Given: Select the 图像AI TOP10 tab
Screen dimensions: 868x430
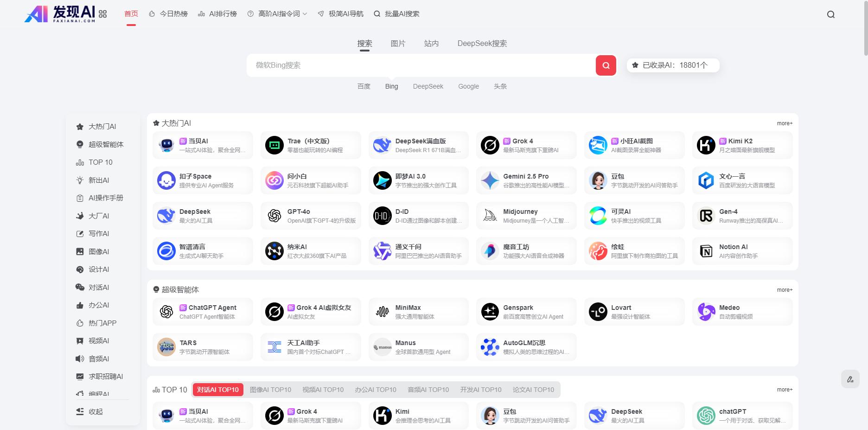Looking at the screenshot, I should 271,390.
